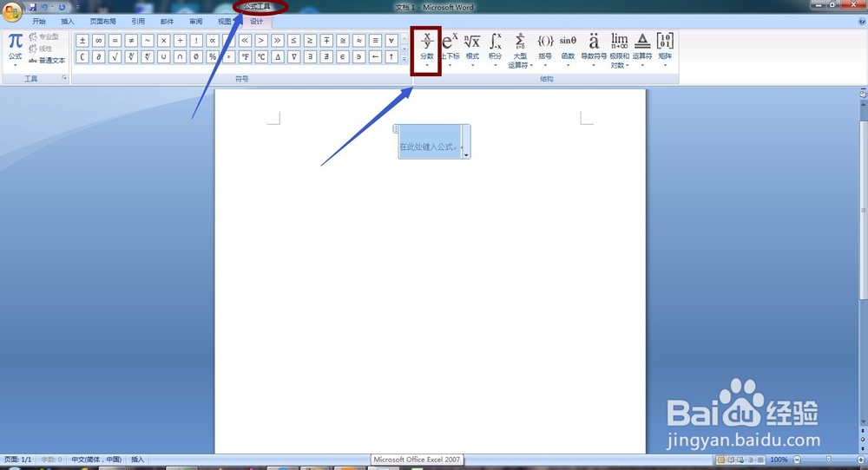Open the 函数 function structures menu

(x=568, y=49)
